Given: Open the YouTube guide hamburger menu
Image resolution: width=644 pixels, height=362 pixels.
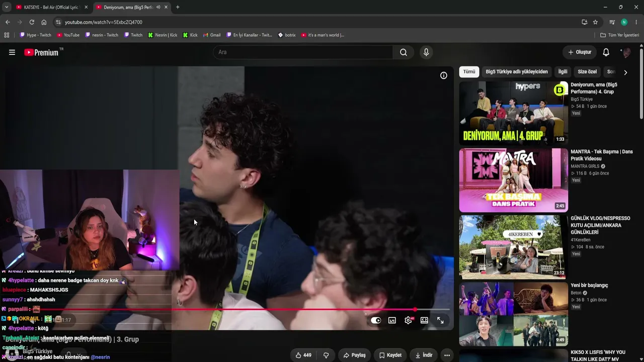Looking at the screenshot, I should click(x=12, y=52).
